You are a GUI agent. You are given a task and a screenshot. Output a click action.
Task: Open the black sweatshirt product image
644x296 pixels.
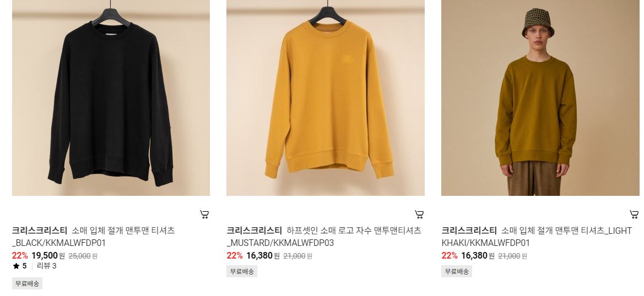click(x=111, y=97)
